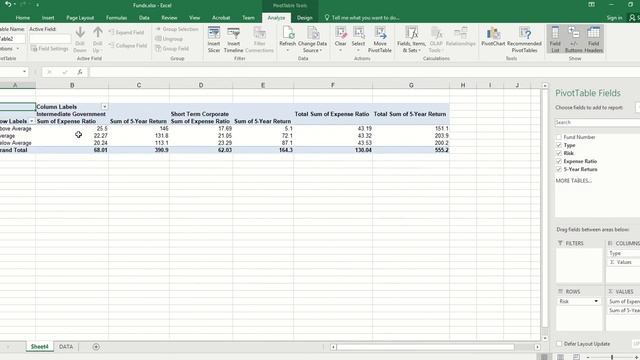Select the Sheet4 sheet tab
The width and height of the screenshot is (640, 360).
[x=40, y=347]
